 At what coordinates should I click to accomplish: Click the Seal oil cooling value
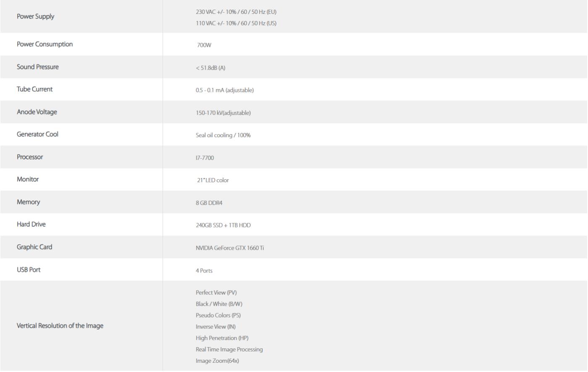(x=223, y=135)
